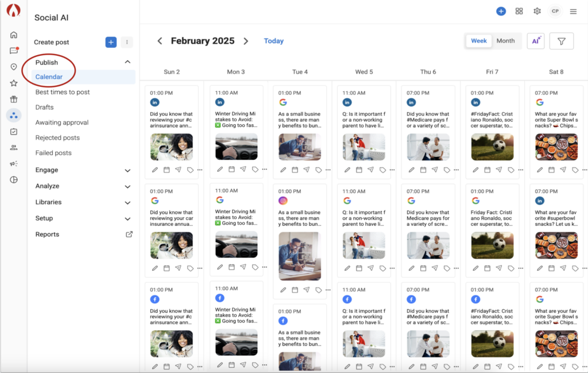Open Best times to post
The height and width of the screenshot is (373, 588).
coord(63,92)
